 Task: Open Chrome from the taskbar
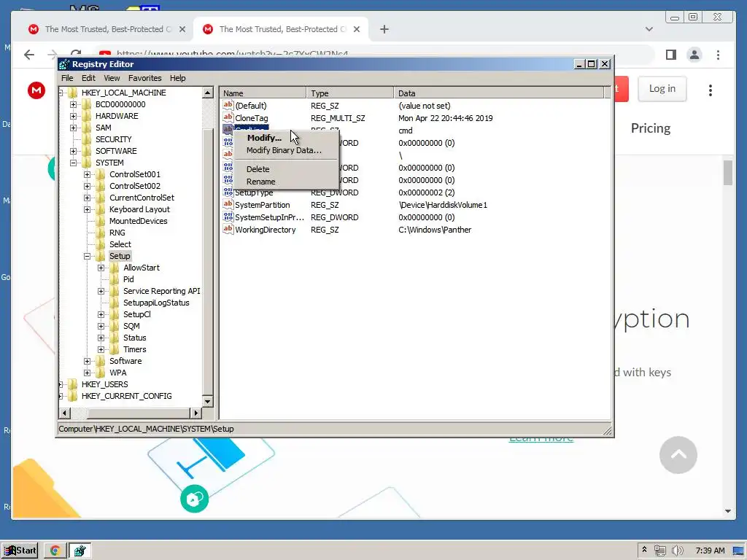tap(55, 551)
